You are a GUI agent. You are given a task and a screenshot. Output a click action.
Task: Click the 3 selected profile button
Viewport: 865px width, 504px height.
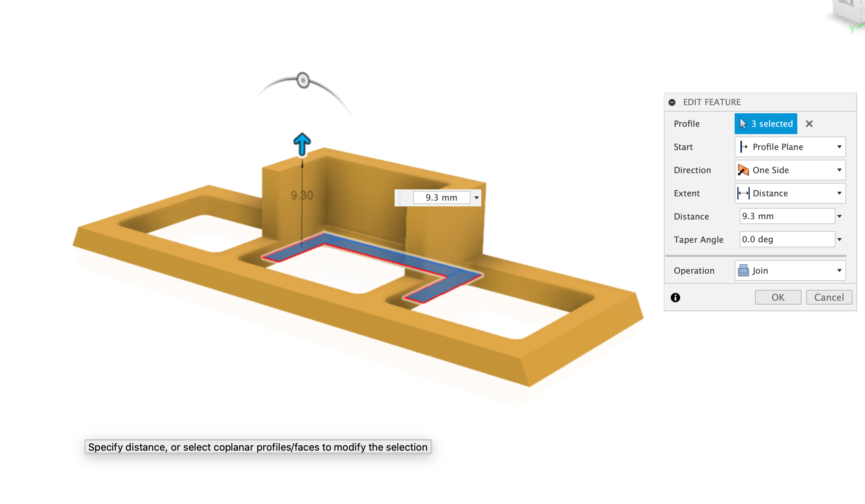tap(766, 124)
